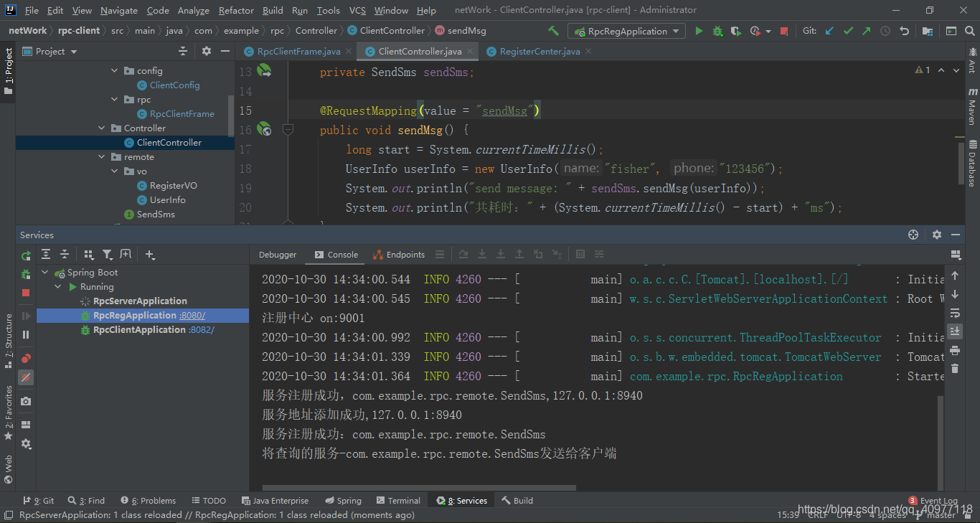This screenshot has height=523, width=980.
Task: Open the Endpoints tab in Services
Action: (399, 254)
